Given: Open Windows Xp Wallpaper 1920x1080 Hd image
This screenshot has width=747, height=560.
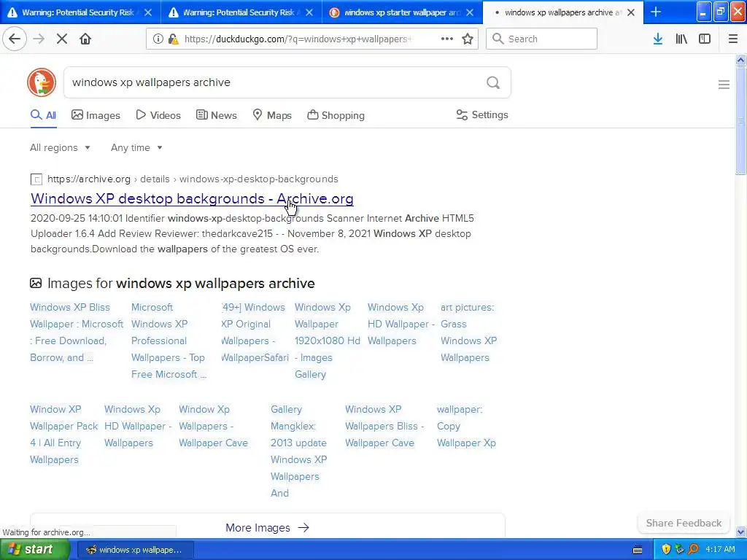Looking at the screenshot, I should (x=328, y=341).
